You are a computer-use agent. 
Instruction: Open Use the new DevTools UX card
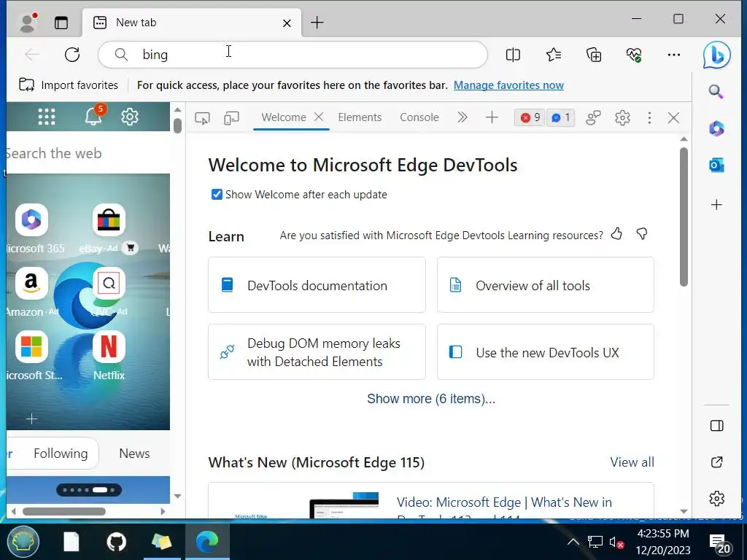[546, 352]
